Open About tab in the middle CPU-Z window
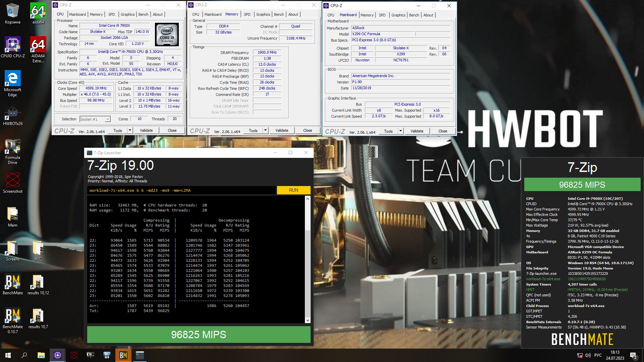Screen dimensions: 644x362 click(x=293, y=14)
